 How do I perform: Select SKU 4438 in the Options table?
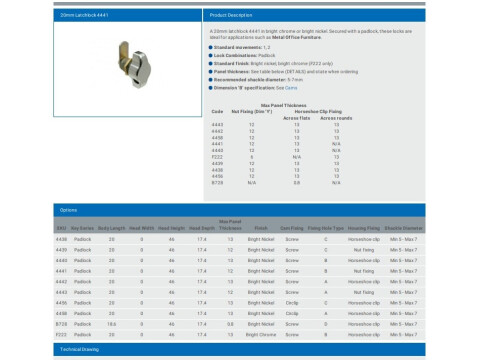coord(61,239)
